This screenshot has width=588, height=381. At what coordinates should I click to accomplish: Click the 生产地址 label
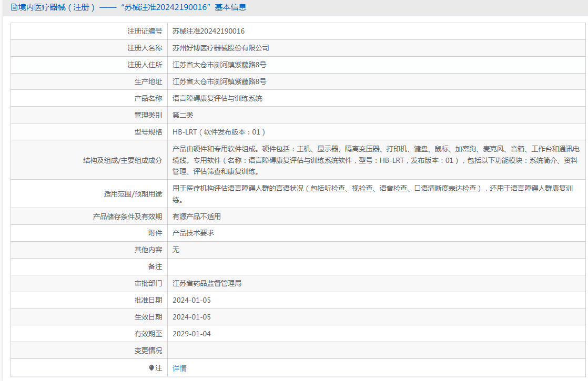coord(148,81)
